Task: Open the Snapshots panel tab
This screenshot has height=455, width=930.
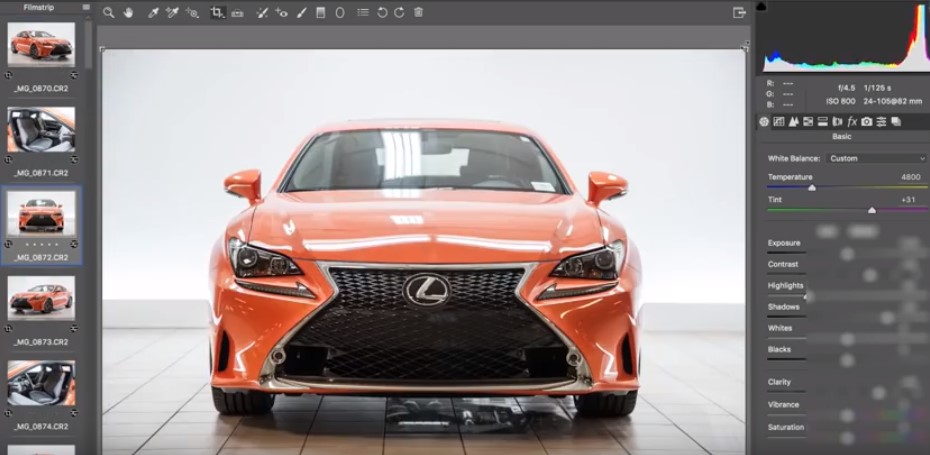Action: (x=896, y=122)
